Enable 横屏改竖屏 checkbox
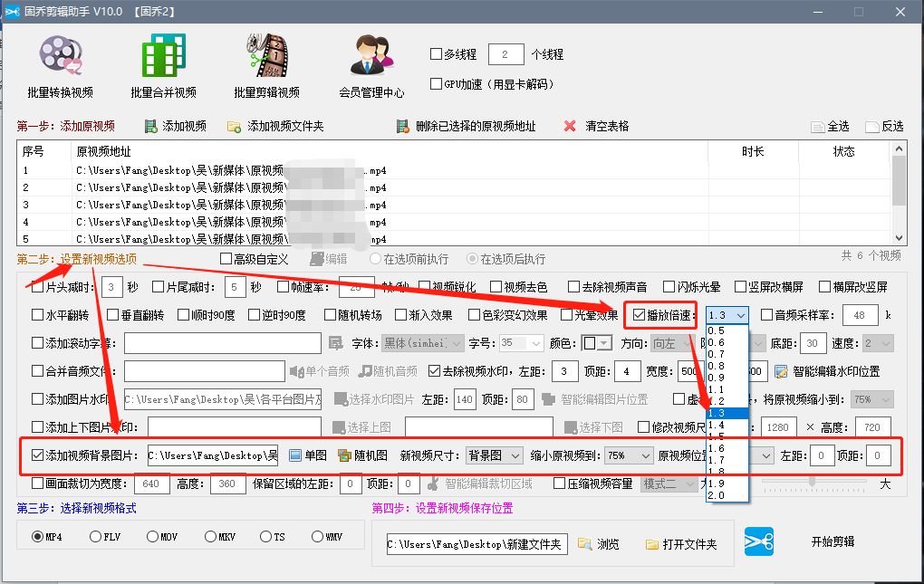The image size is (924, 584). click(825, 287)
